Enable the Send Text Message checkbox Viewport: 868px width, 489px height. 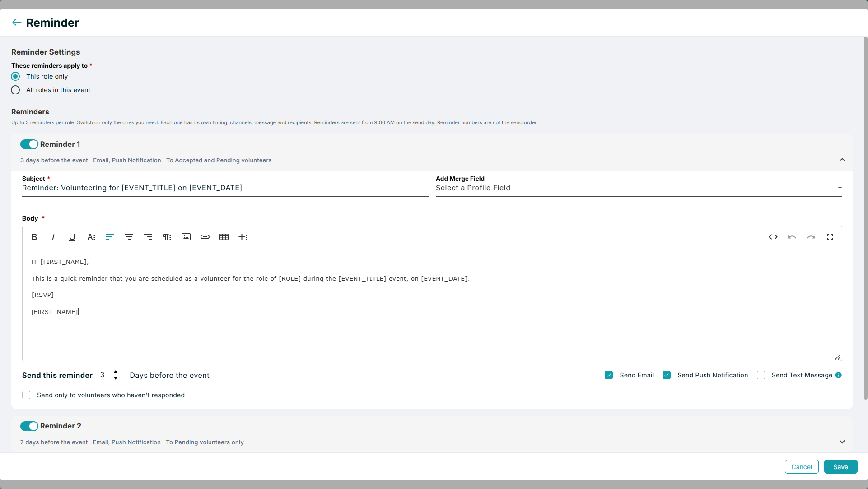coord(761,375)
